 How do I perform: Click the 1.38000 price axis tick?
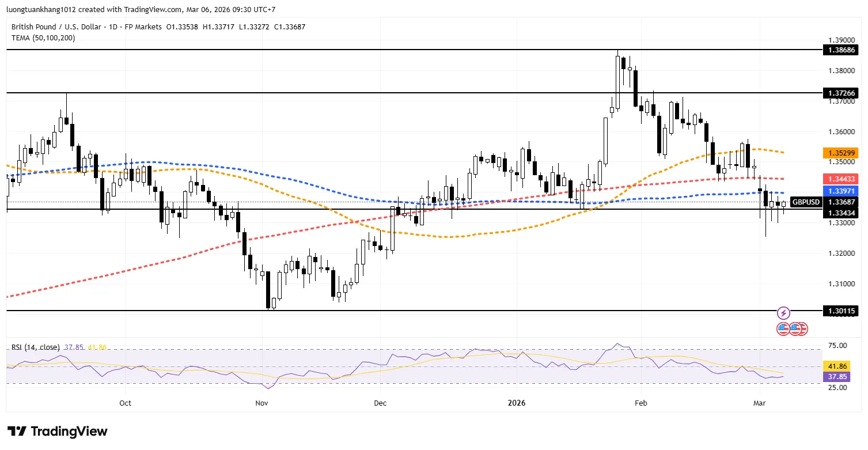841,71
